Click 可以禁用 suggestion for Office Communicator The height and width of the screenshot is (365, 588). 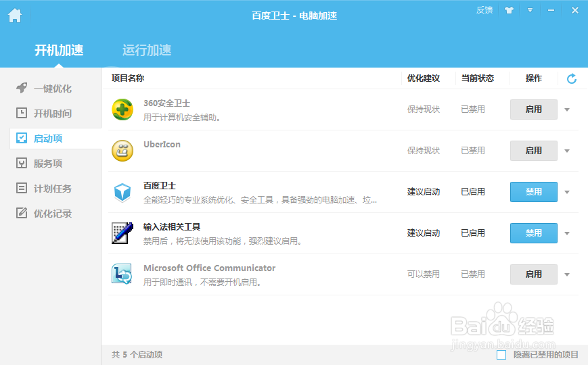424,274
